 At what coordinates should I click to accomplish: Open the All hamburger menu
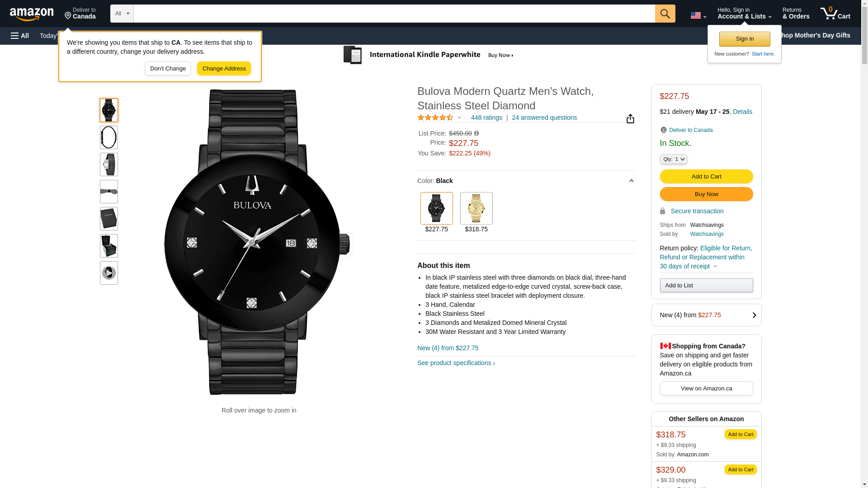(x=20, y=36)
